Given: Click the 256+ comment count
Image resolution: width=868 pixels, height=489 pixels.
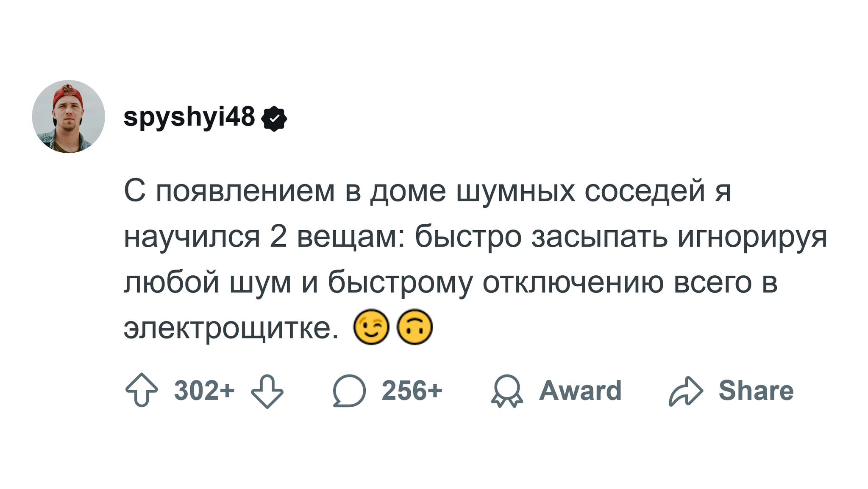Looking at the screenshot, I should tap(412, 390).
